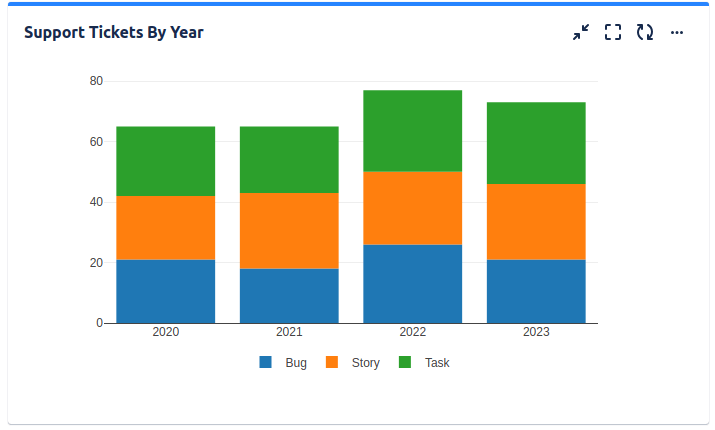
Task: Toggle the Story series legend label
Action: (365, 363)
